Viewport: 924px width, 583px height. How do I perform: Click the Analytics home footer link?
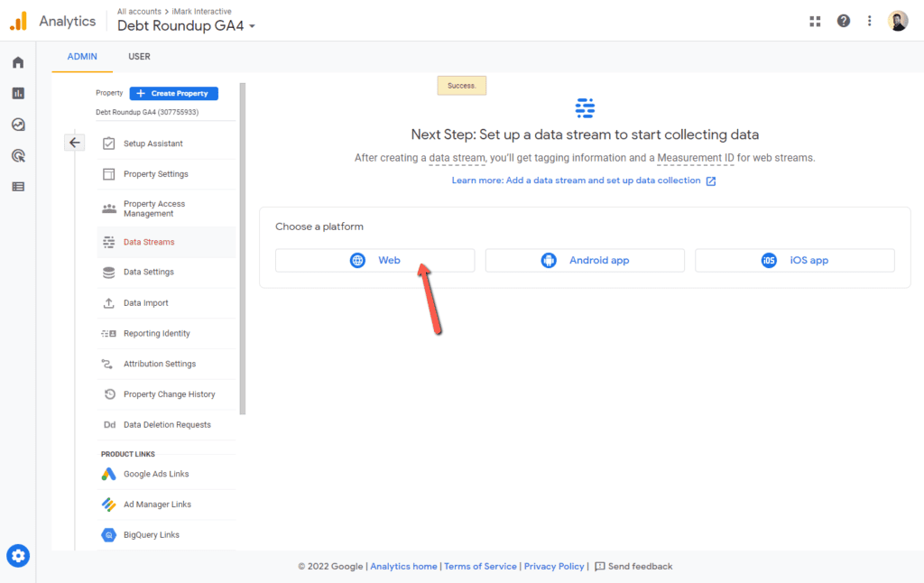[x=403, y=567]
